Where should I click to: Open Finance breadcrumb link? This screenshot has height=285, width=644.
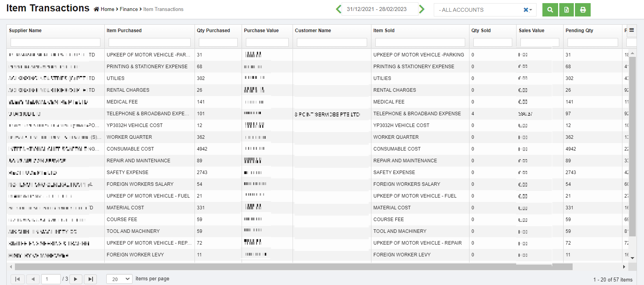[x=129, y=9]
